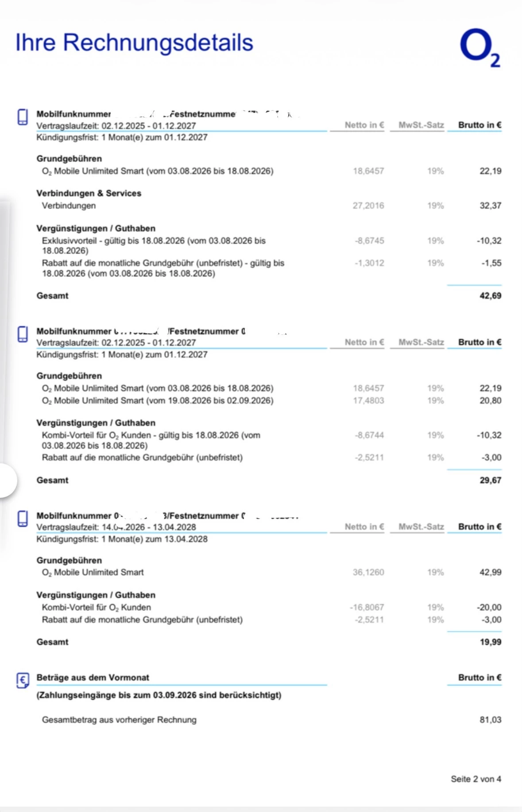Click the phone icon of the first contract
Viewport: 522px width, 812px height.
click(x=23, y=117)
